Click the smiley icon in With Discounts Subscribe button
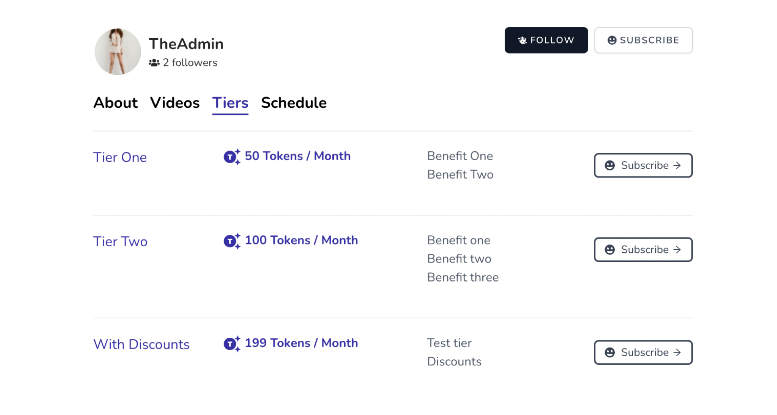The height and width of the screenshot is (415, 777). pos(610,353)
